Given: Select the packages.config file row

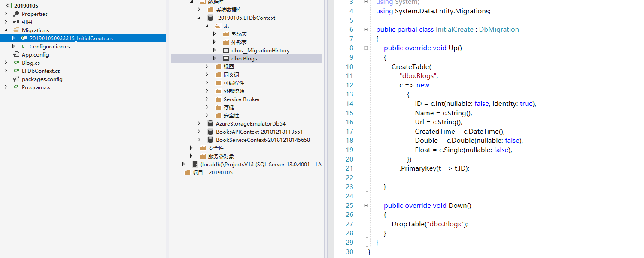Looking at the screenshot, I should [x=83, y=79].
